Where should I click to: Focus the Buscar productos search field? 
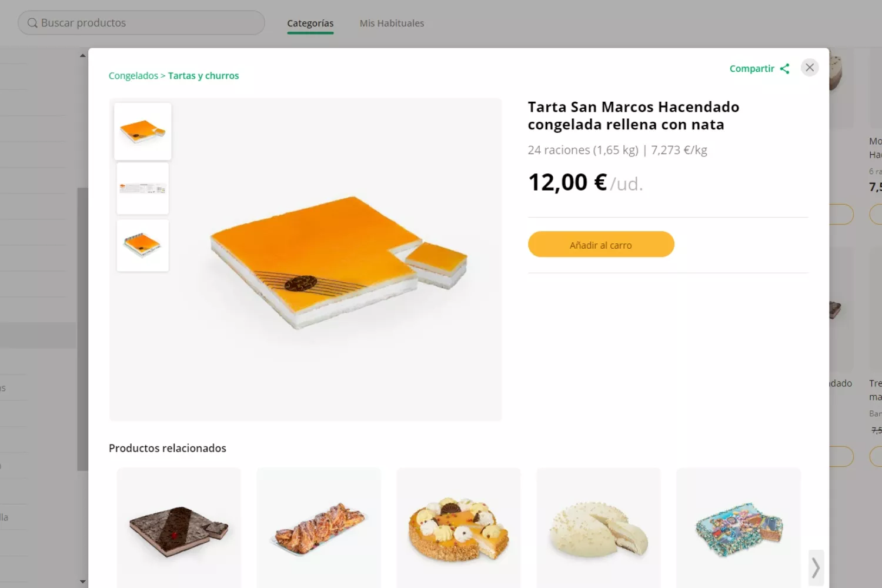click(141, 23)
